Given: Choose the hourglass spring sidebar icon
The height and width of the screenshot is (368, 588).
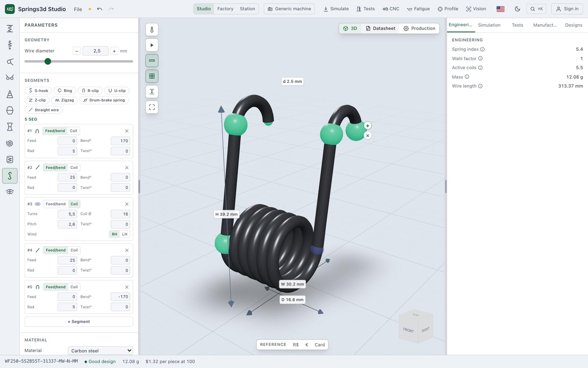Looking at the screenshot, I should tap(10, 127).
